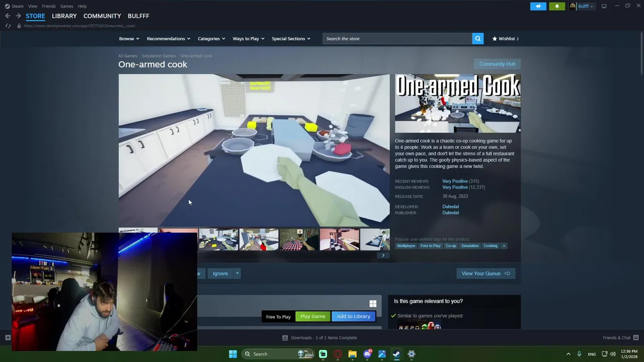The image size is (644, 362).
Task: Click the Steam taskbar icon
Action: (396, 354)
